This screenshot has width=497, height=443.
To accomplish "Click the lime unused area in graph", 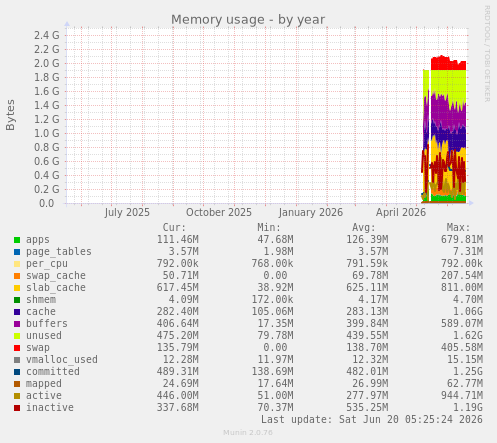I will coord(447,83).
